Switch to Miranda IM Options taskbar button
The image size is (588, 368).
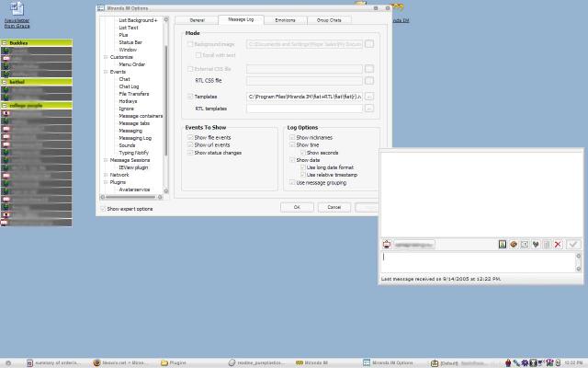pos(388,362)
